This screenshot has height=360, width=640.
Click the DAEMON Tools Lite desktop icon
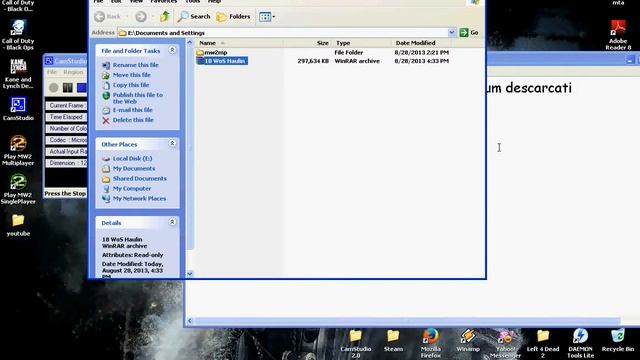coord(580,343)
